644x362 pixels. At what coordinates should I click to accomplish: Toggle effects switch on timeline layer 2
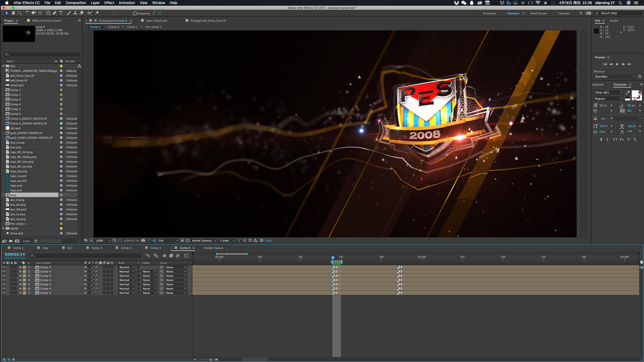pyautogui.click(x=97, y=271)
